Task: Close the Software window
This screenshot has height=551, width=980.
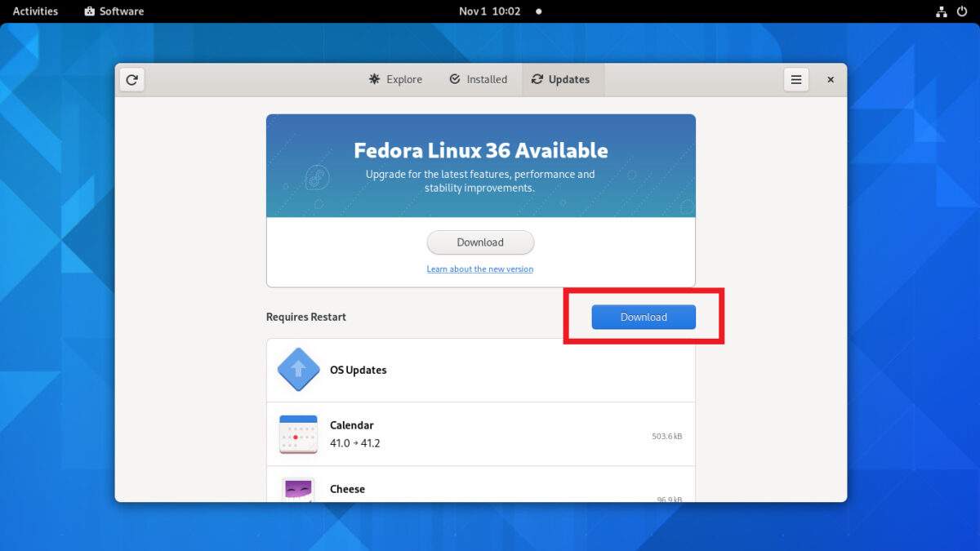Action: coord(831,80)
